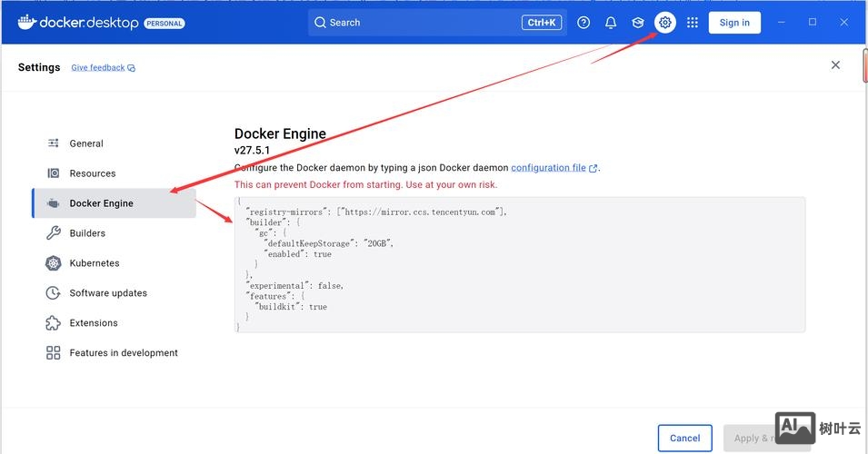Open the Resources settings section
868x454 pixels.
pyautogui.click(x=92, y=173)
